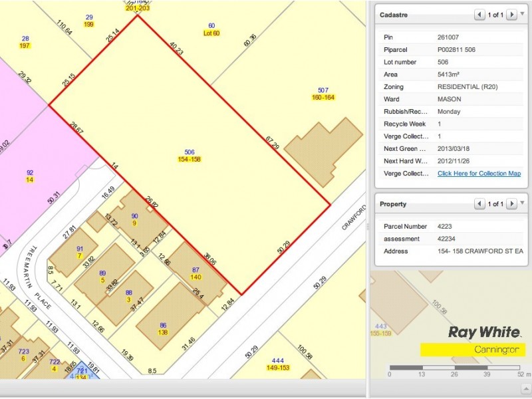Click the expand arrow at bottom right

click(525, 389)
